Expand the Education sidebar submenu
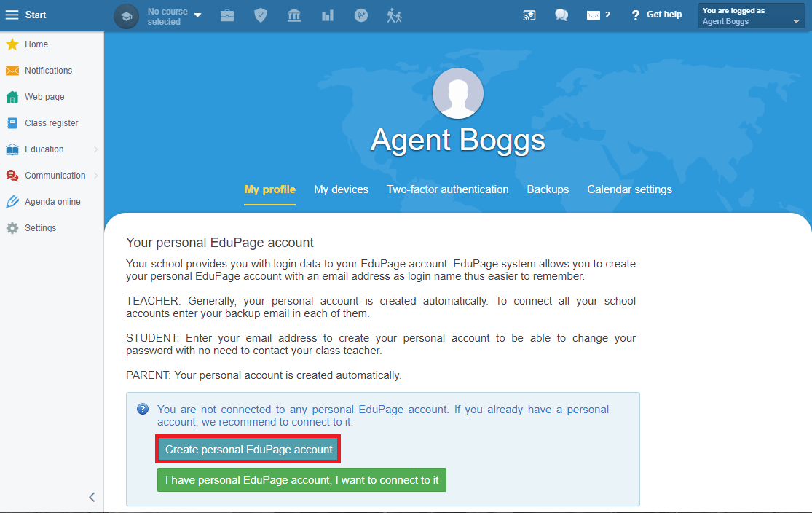812x513 pixels. coord(52,149)
